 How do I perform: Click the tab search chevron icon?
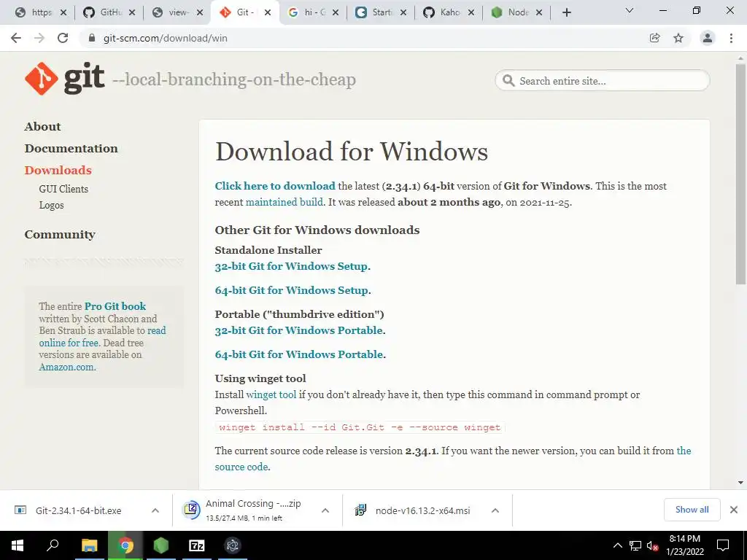pyautogui.click(x=630, y=10)
